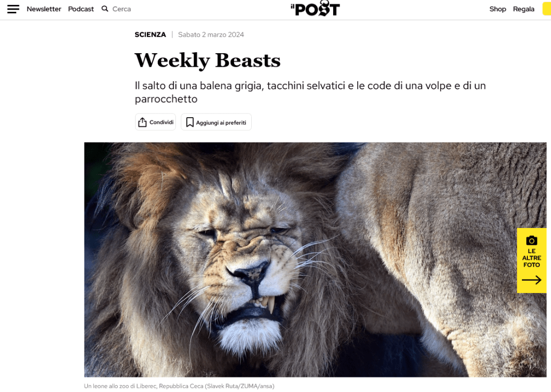551x392 pixels.
Task: Click the share icon beside Condividi
Action: (142, 122)
